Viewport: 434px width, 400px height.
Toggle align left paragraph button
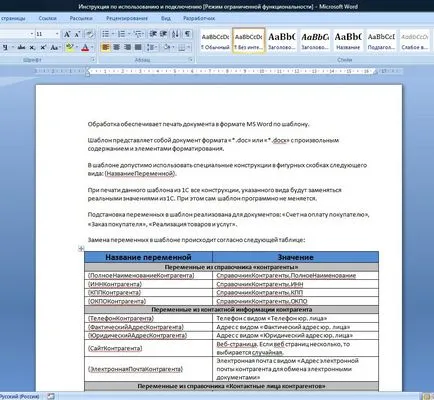click(105, 48)
